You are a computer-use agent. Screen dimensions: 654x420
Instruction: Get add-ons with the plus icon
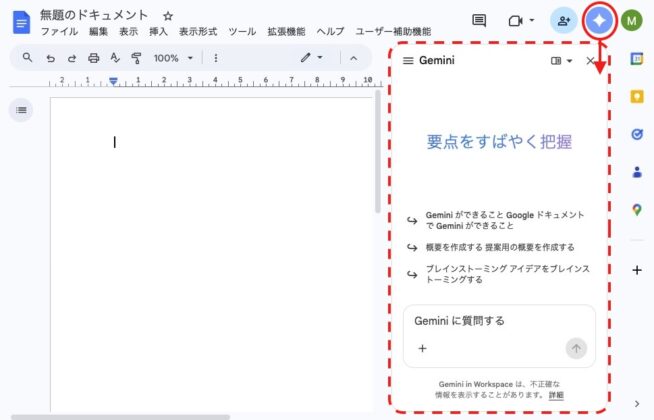coord(636,270)
